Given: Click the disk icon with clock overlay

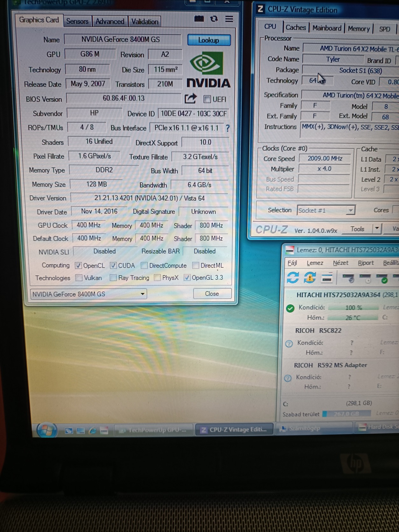Looking at the screenshot, I should [365, 278].
